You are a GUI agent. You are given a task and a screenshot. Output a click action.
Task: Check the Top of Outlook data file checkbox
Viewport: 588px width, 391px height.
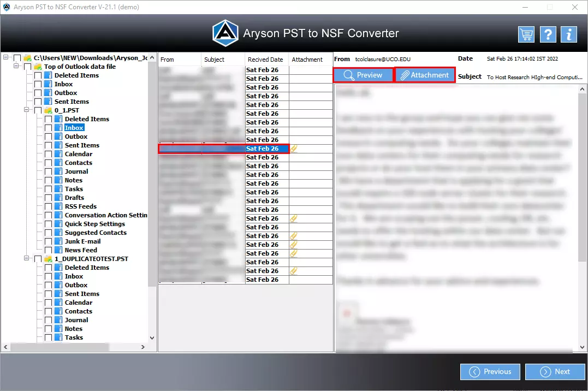pyautogui.click(x=27, y=67)
